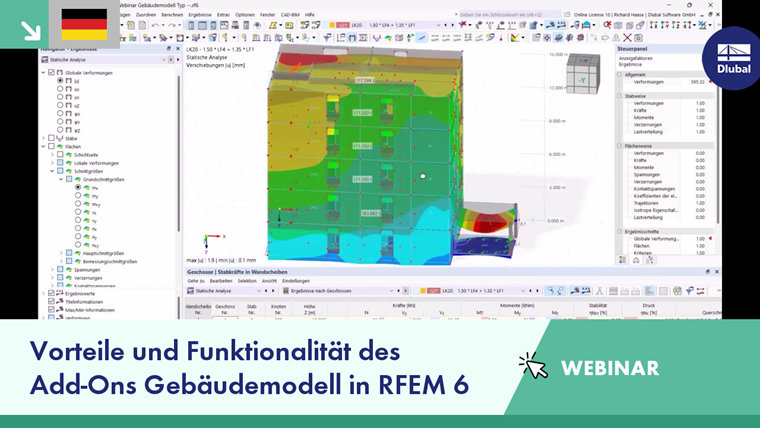Click the yellow swatch in results table toolbar
760x428 pixels.
tap(423, 291)
